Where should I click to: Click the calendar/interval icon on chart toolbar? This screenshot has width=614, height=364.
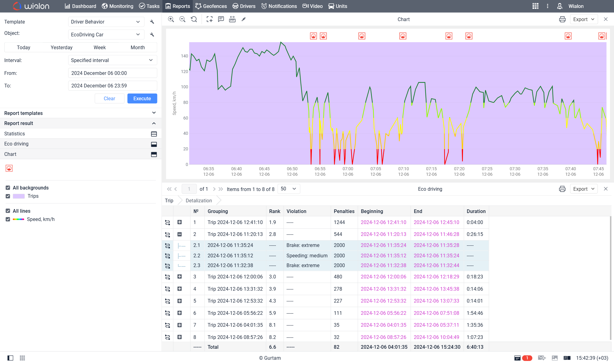click(x=232, y=19)
